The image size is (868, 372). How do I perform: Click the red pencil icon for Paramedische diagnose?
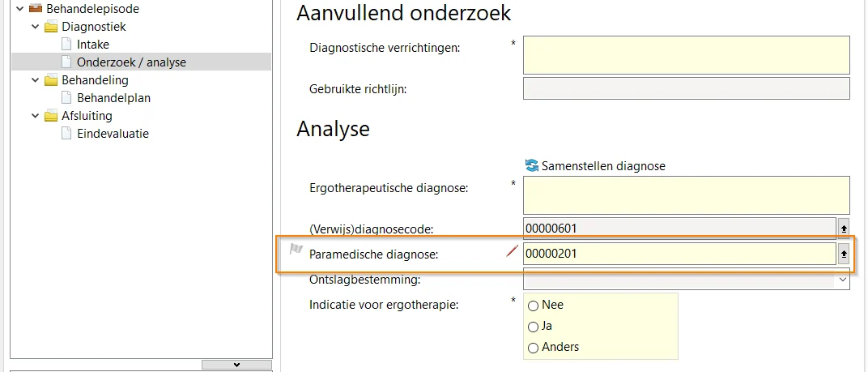coord(511,253)
